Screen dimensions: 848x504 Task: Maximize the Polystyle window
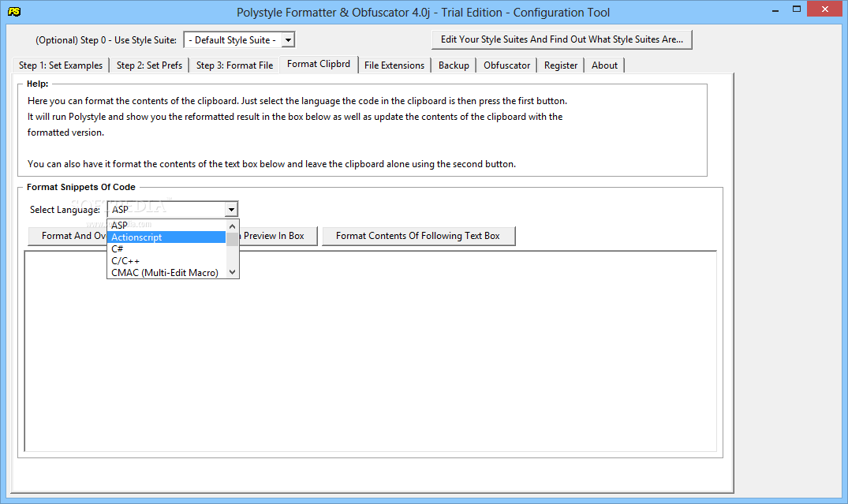point(797,9)
